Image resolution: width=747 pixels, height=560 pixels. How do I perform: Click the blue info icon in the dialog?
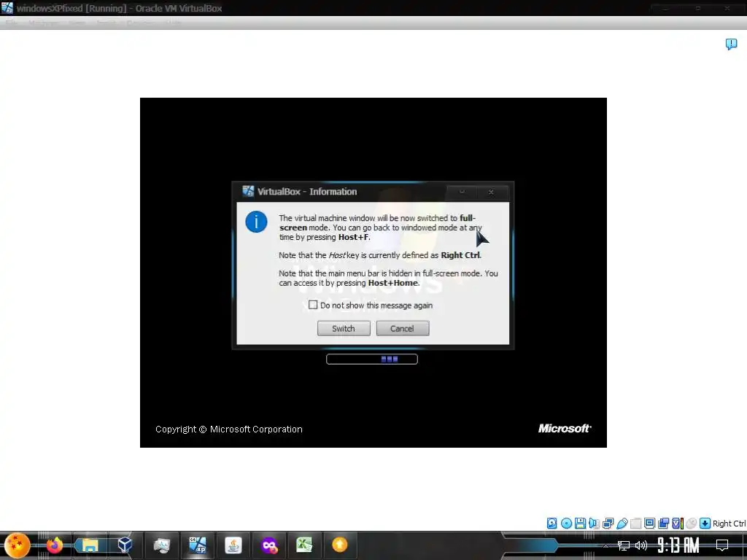(x=256, y=222)
